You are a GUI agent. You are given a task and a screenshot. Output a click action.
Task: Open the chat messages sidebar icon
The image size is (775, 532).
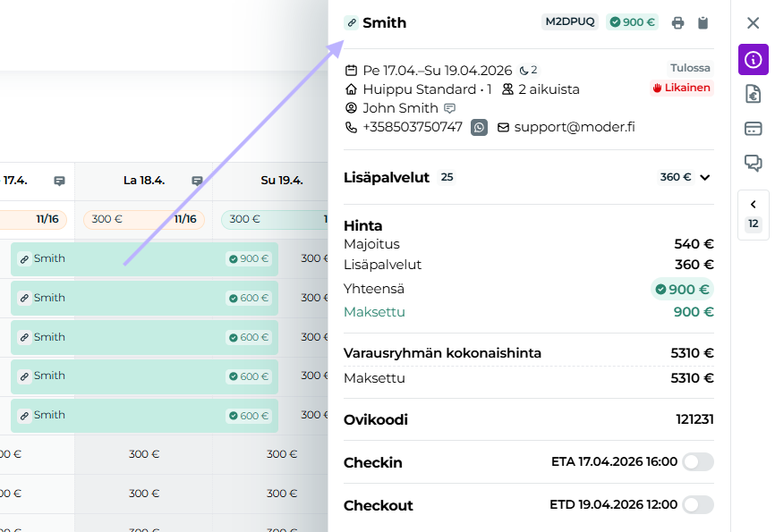point(753,163)
